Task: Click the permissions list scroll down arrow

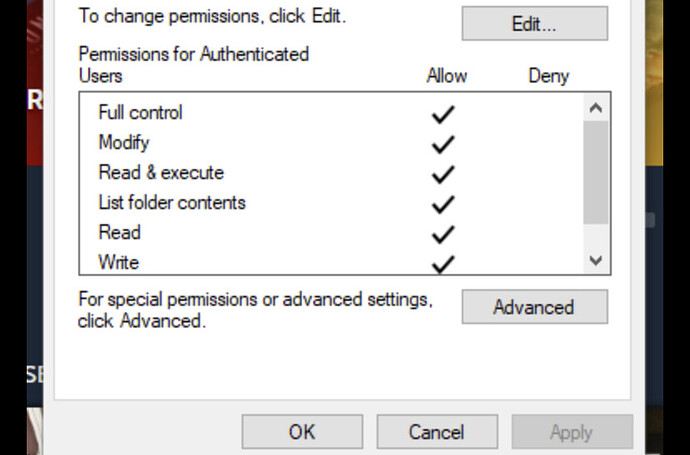Action: (x=596, y=260)
